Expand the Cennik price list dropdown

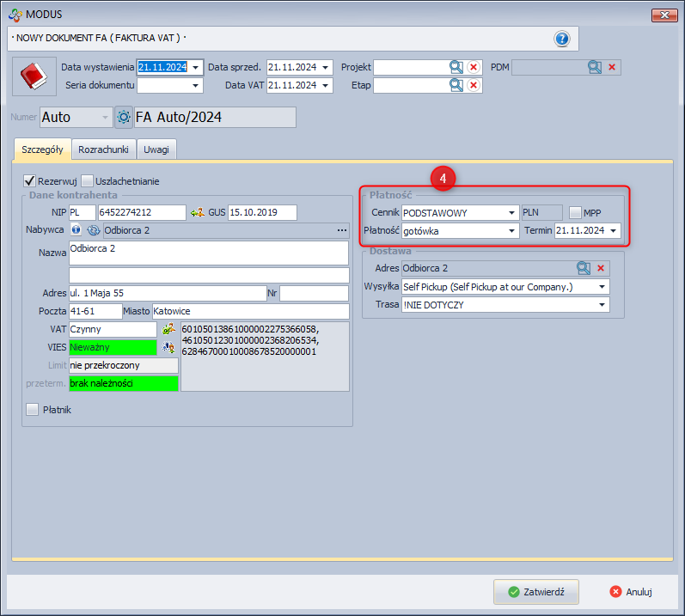click(511, 212)
